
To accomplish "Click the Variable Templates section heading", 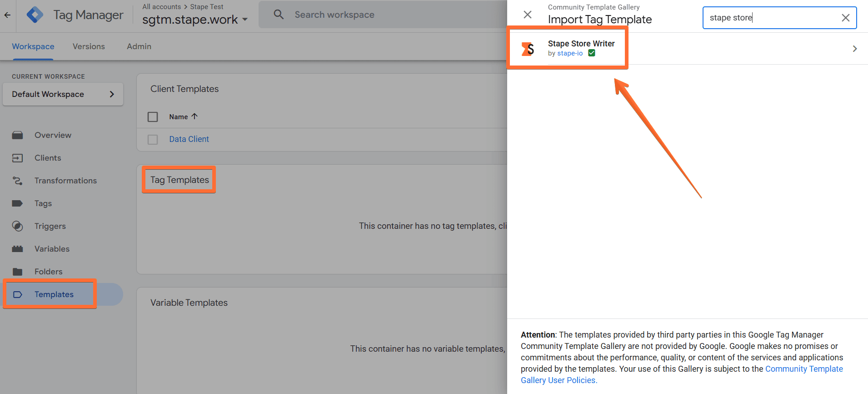I will pos(189,303).
